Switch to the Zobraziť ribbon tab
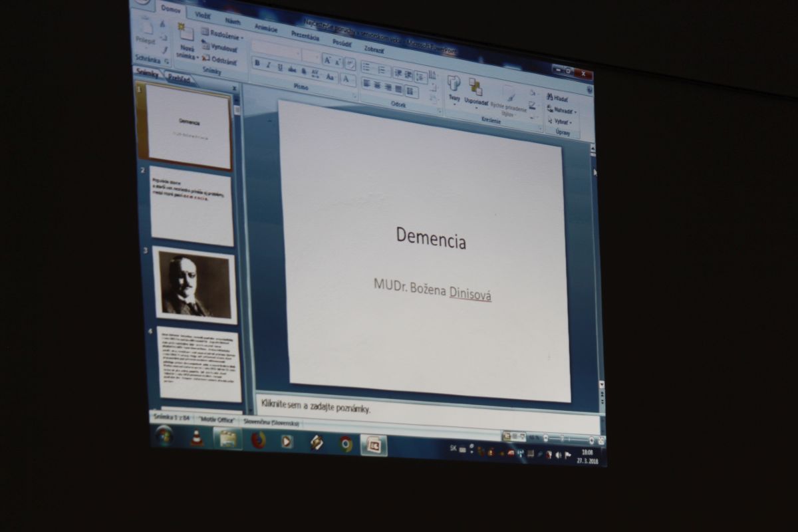 [374, 49]
